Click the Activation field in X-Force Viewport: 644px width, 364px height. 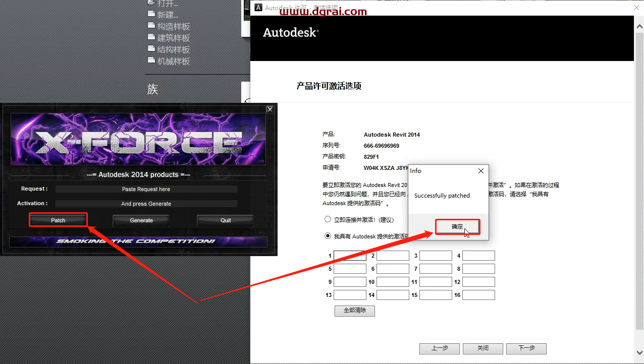146,204
